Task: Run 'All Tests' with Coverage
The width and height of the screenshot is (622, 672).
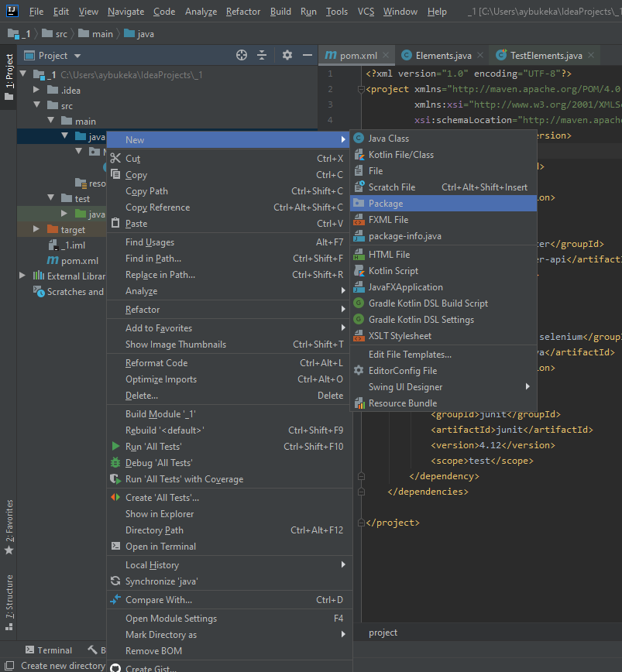Action: click(x=229, y=479)
